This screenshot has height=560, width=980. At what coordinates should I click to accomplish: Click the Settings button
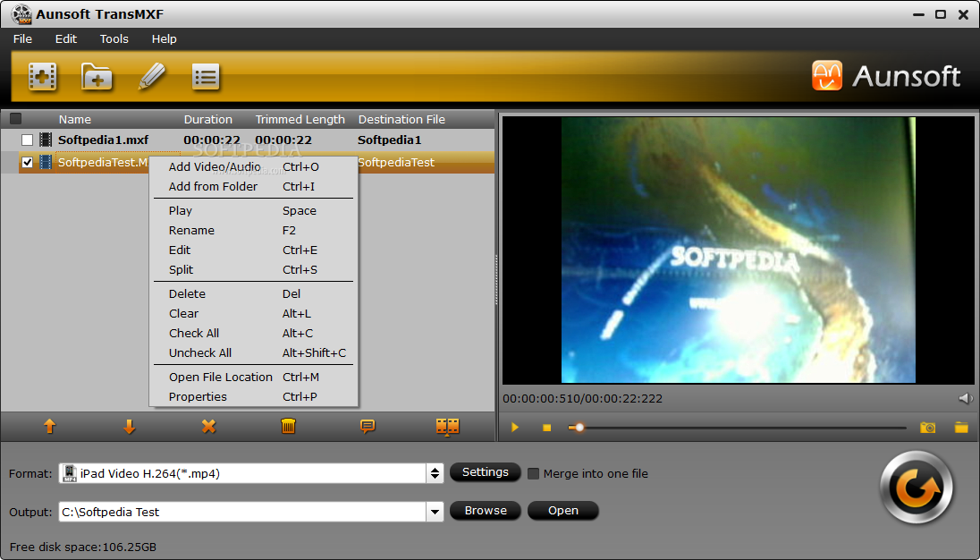coord(485,471)
